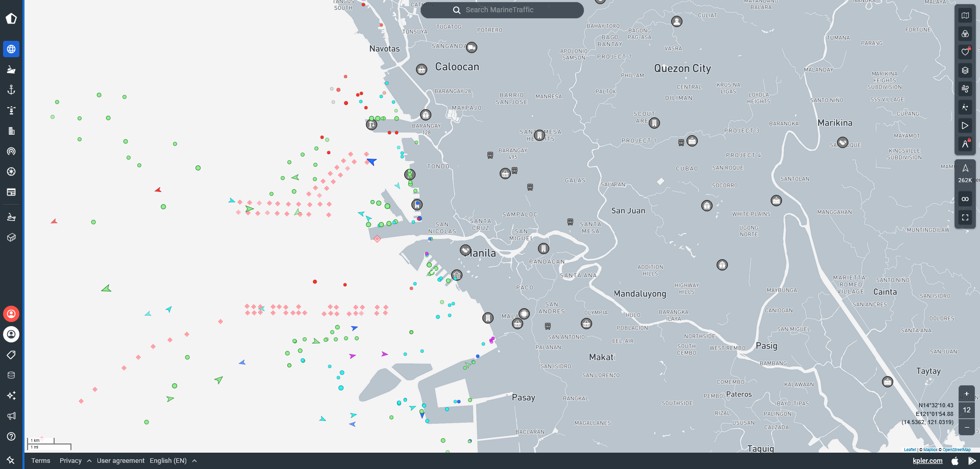Click the zoom level 12 indicator

[967, 410]
